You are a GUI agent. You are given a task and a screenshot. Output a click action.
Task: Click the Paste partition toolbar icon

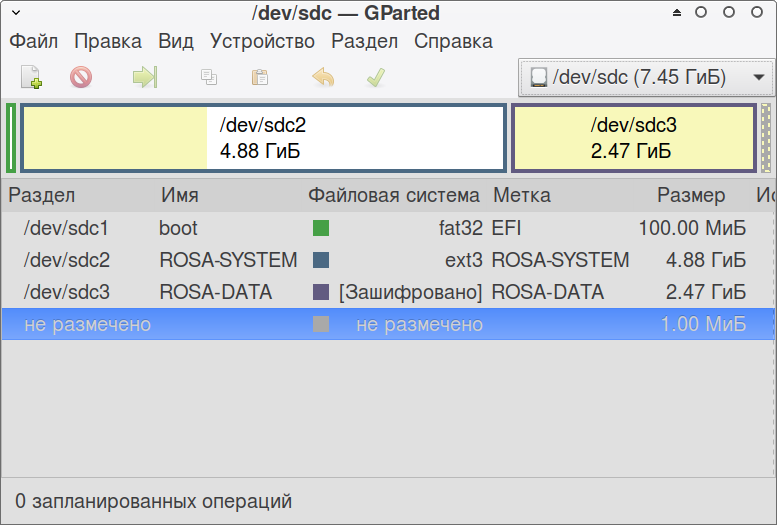click(x=260, y=77)
